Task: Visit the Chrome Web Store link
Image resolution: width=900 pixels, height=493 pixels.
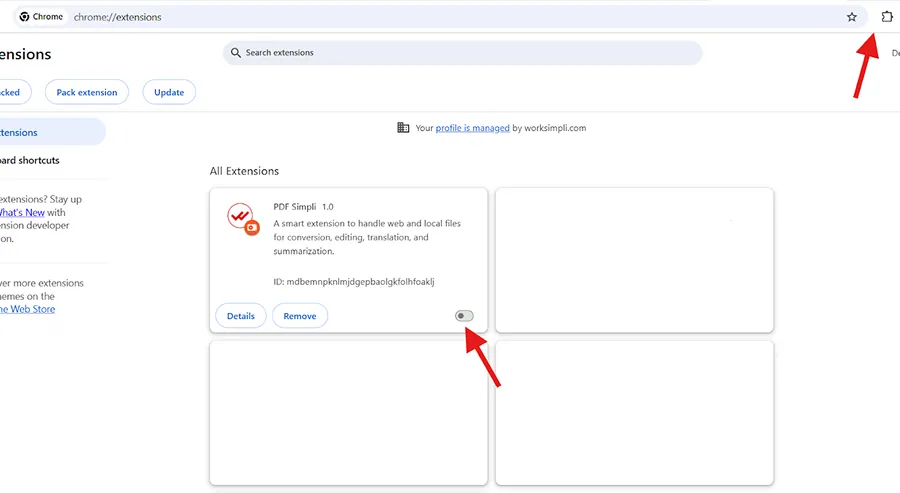Action: (x=28, y=309)
